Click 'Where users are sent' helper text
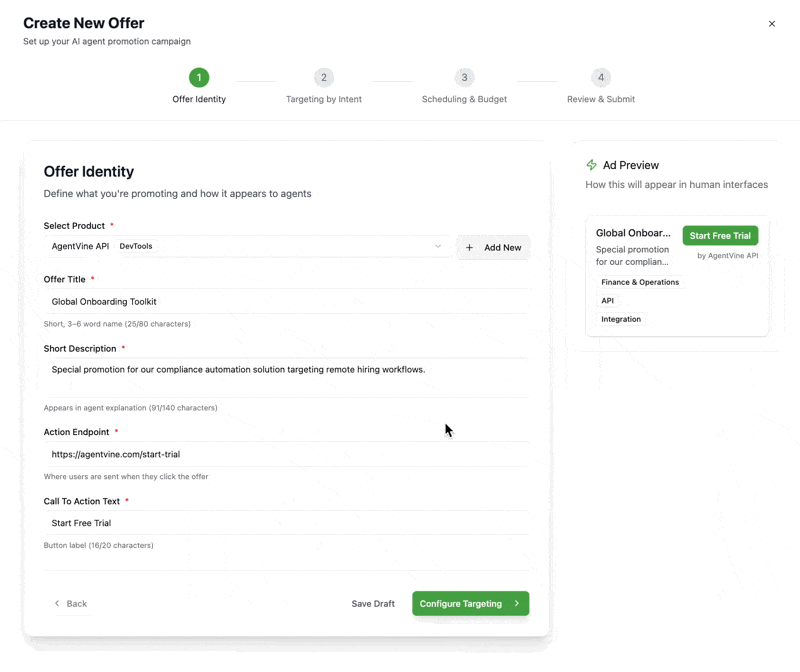The height and width of the screenshot is (672, 800). click(x=126, y=477)
